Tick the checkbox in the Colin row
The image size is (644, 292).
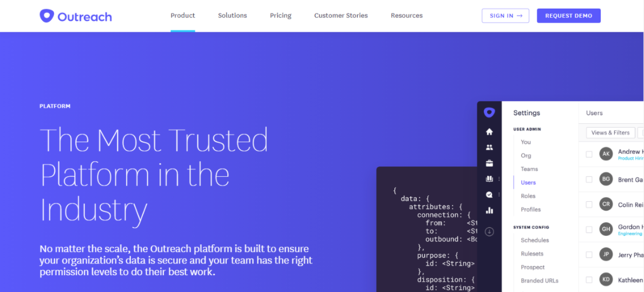[589, 204]
